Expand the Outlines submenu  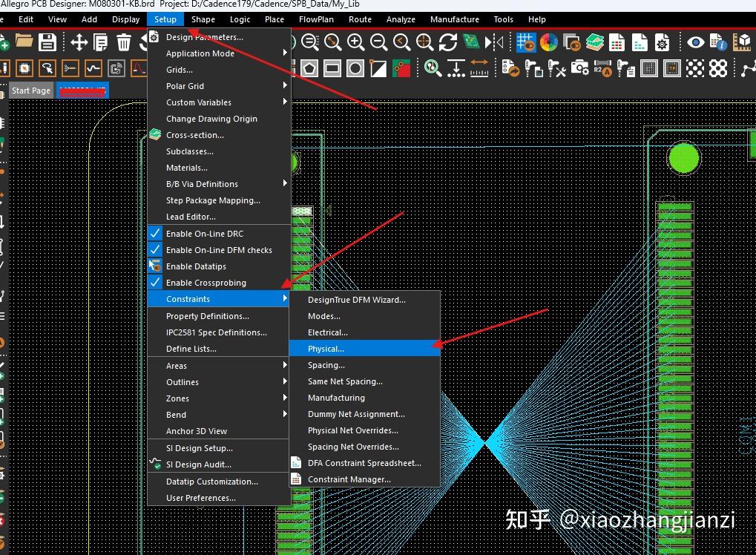pyautogui.click(x=220, y=382)
